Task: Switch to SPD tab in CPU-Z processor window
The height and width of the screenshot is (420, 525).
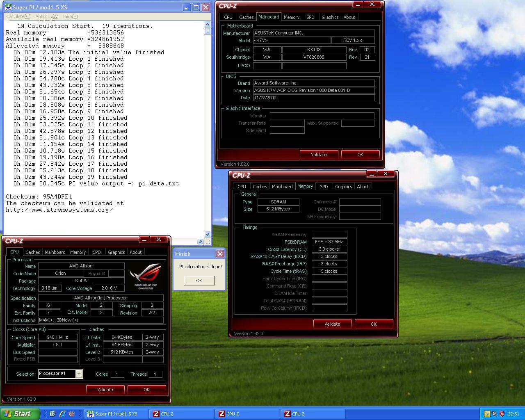Action: pos(97,252)
